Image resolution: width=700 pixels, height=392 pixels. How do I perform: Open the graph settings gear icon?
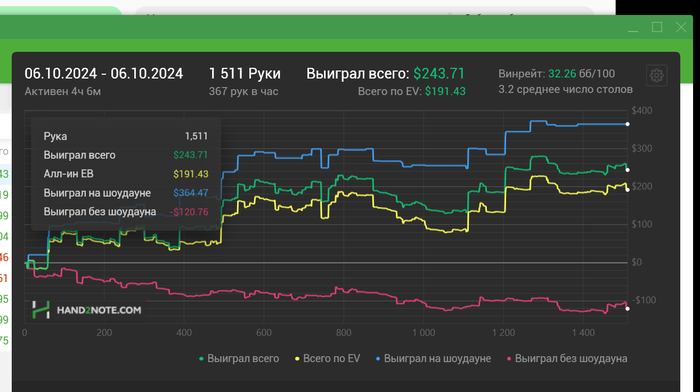pyautogui.click(x=656, y=75)
